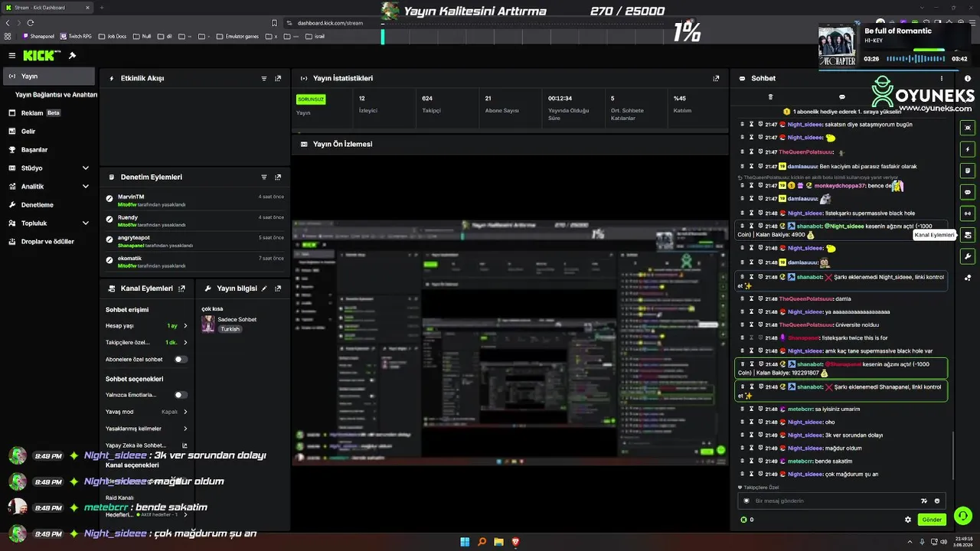Pop out the Kanal Eylemleri panel
Screen dimensions: 980x551
(x=181, y=289)
